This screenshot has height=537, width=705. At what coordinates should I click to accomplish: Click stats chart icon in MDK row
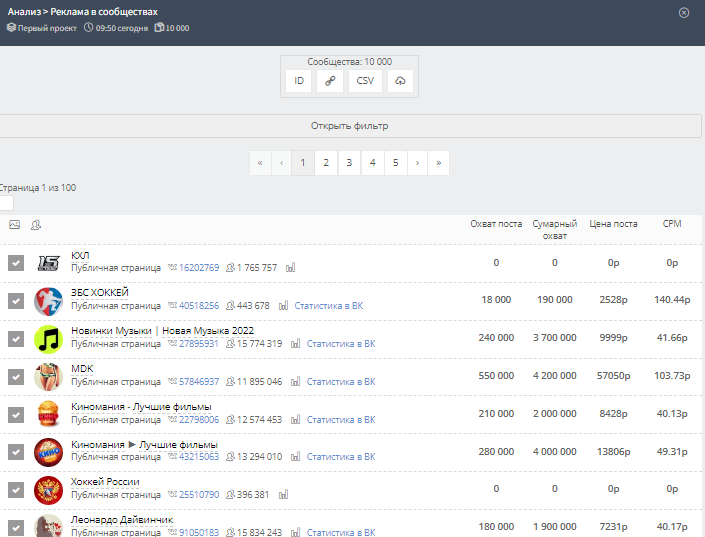[x=295, y=382]
